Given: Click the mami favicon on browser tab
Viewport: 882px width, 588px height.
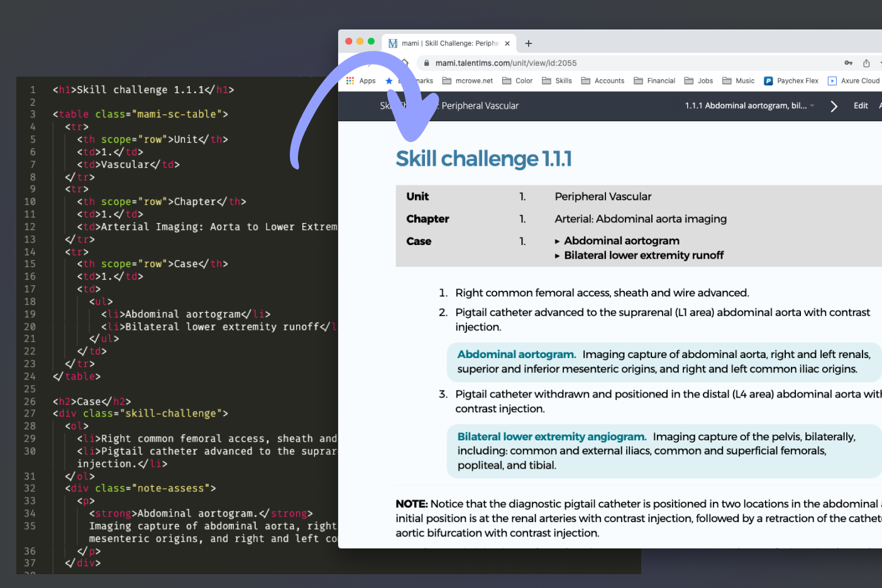Looking at the screenshot, I should click(x=393, y=43).
